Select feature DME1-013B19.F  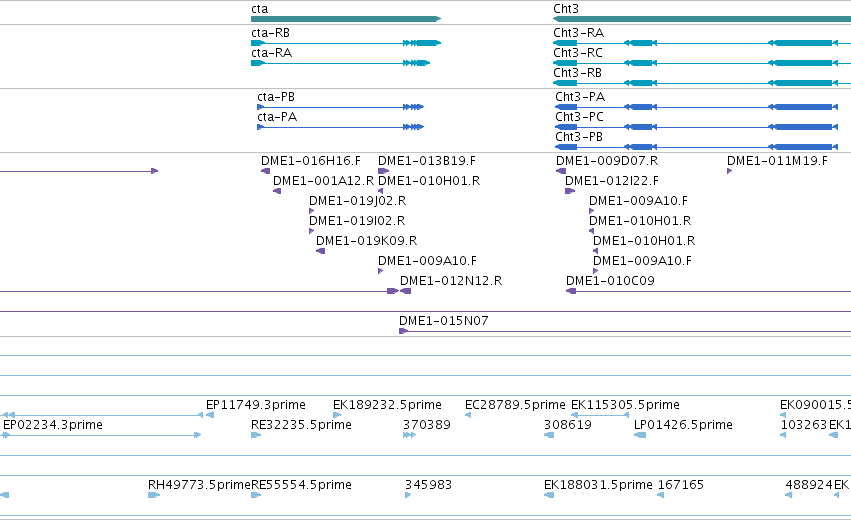click(x=427, y=161)
